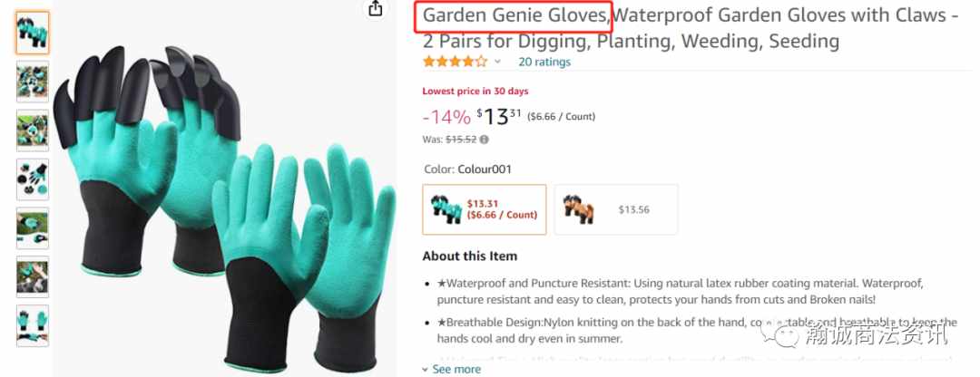Select sixth thumbnail in image list
This screenshot has height=377, width=980.
tap(33, 276)
